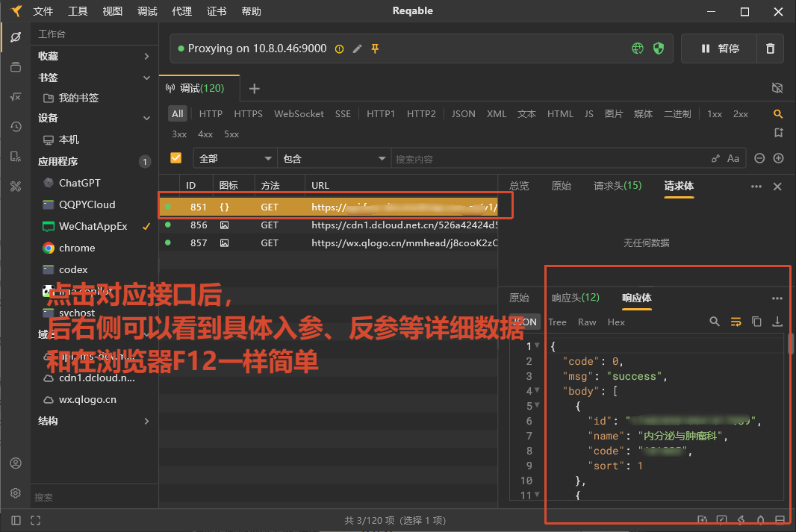This screenshot has width=796, height=532.
Task: Select 本机 under devices
Action: coord(69,140)
